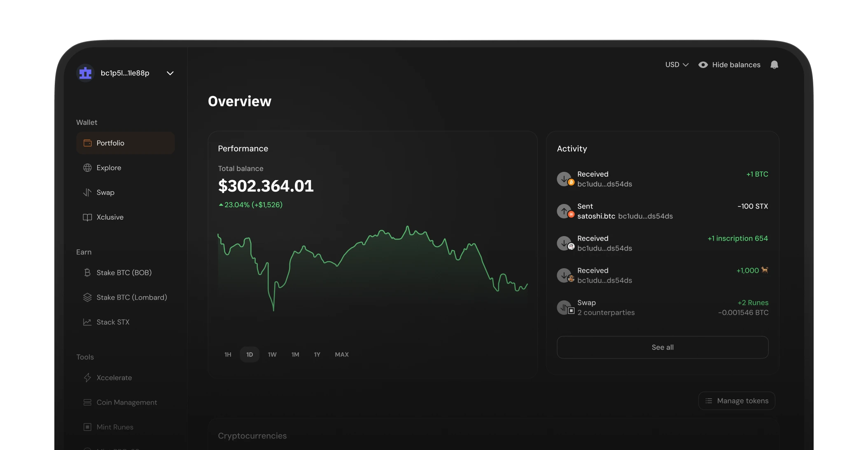Select the 1H chart time range
868x450 pixels.
pos(228,354)
